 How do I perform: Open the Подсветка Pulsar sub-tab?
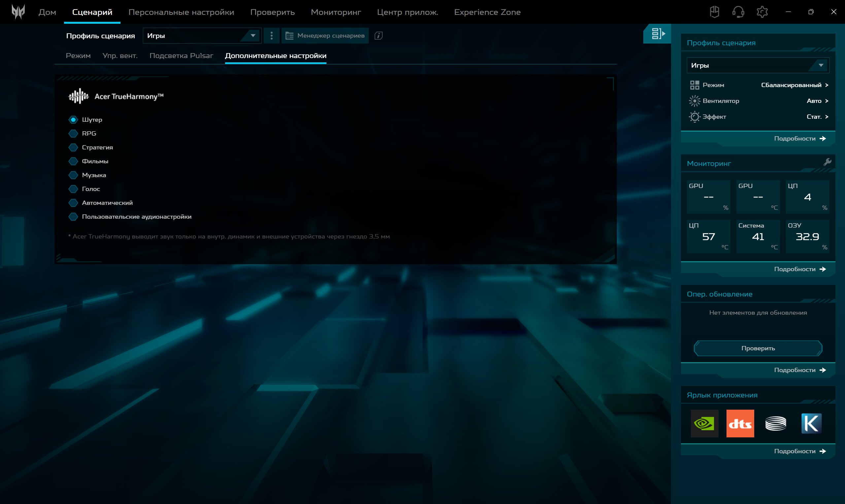point(181,56)
